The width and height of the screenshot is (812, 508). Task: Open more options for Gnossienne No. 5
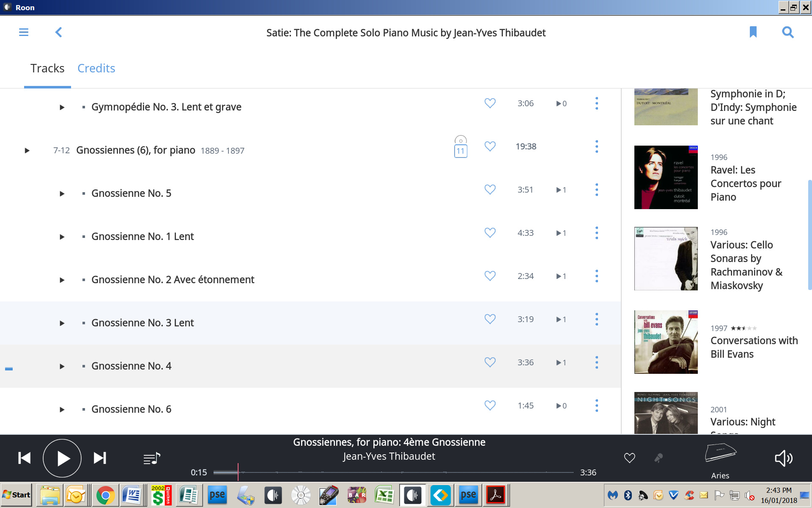597,190
